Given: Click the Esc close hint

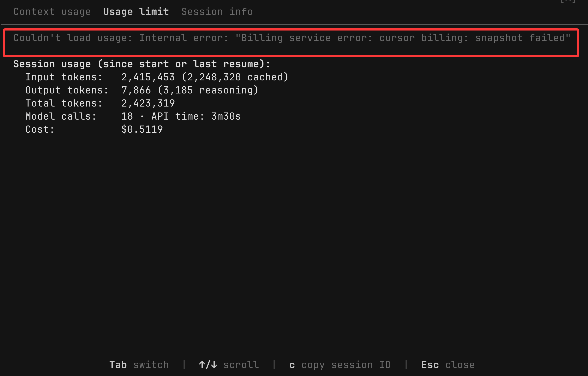Looking at the screenshot, I should tap(448, 365).
